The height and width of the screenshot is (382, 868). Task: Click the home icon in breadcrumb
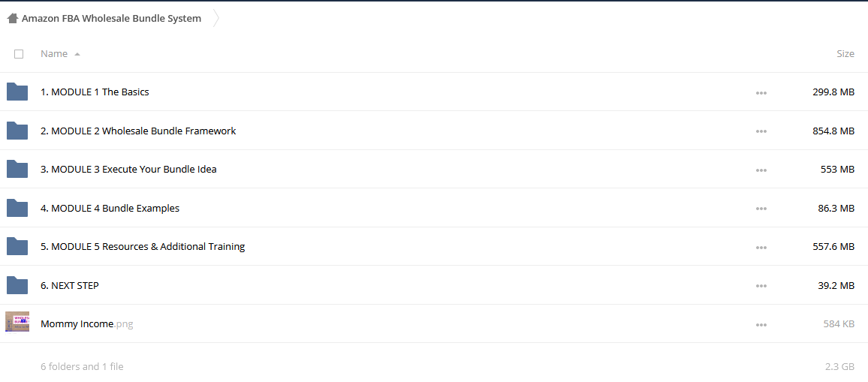[13, 18]
